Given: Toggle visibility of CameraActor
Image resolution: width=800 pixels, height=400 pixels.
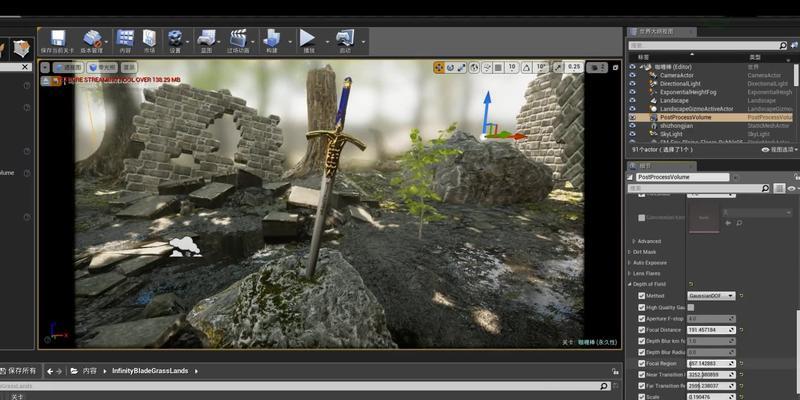Looking at the screenshot, I should click(633, 76).
